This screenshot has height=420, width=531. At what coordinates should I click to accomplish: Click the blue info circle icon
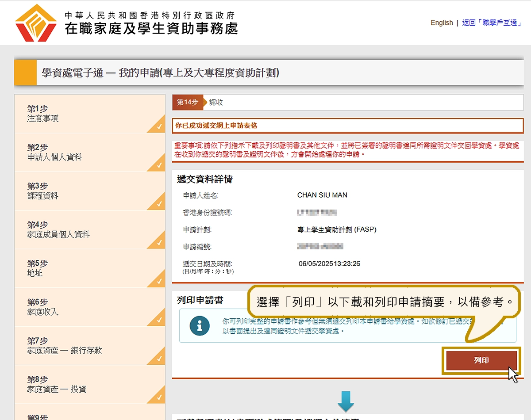tap(199, 326)
